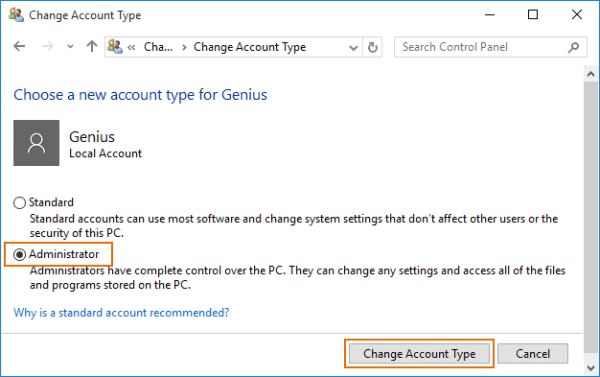Click the title bar window icon

tap(16, 15)
